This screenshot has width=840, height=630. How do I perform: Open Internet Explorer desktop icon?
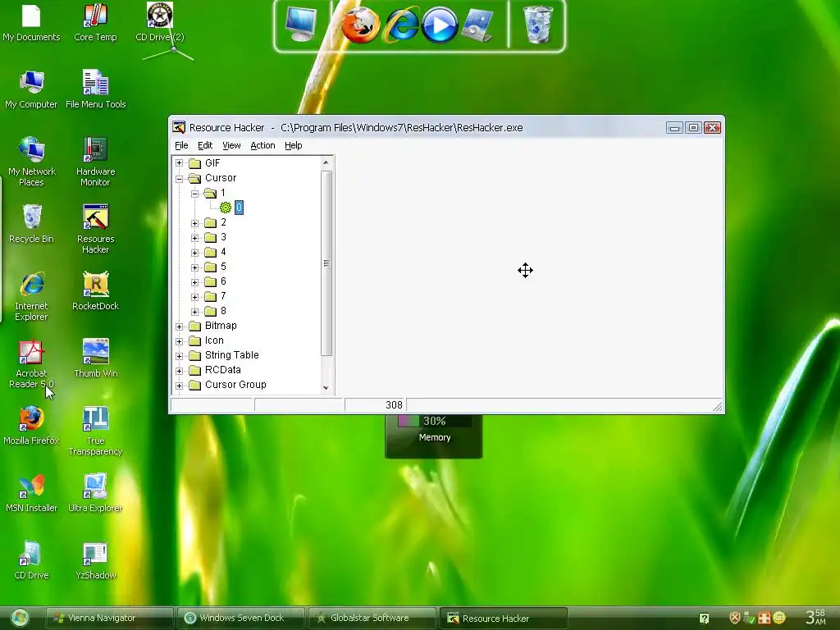point(31,297)
